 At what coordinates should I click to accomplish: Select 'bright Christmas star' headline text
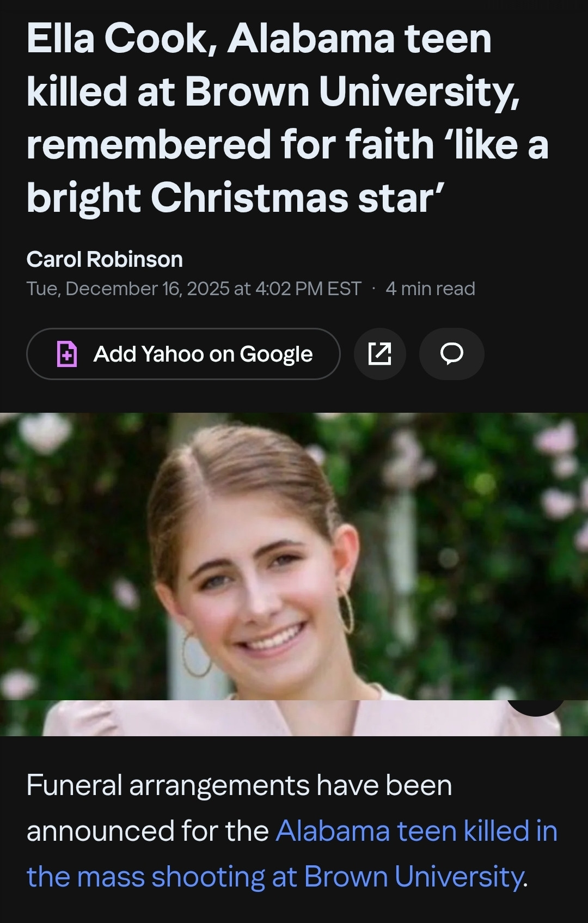[235, 197]
